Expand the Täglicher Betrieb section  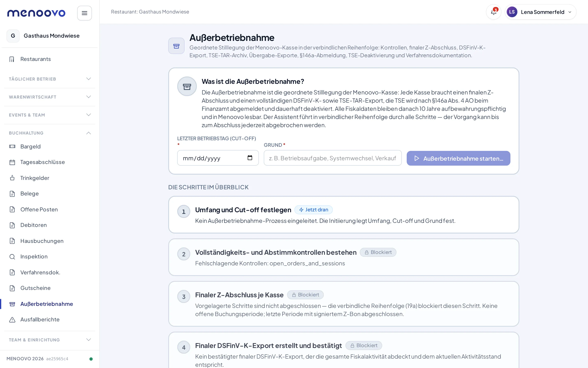click(50, 79)
